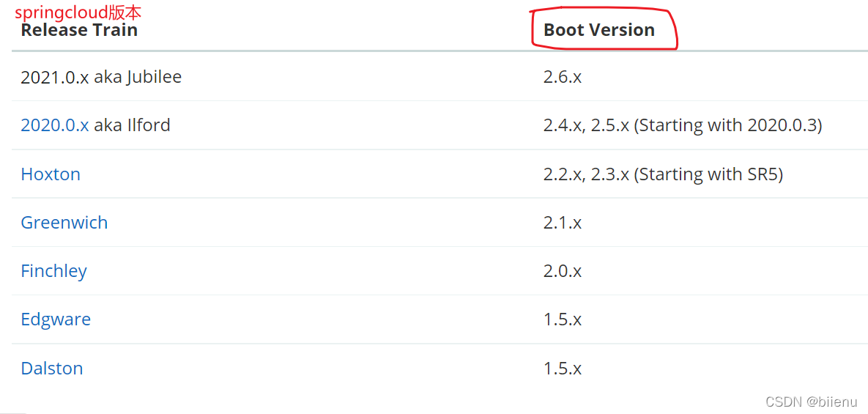Open the Hoxton release train link
Image resolution: width=868 pixels, height=414 pixels.
click(x=51, y=174)
